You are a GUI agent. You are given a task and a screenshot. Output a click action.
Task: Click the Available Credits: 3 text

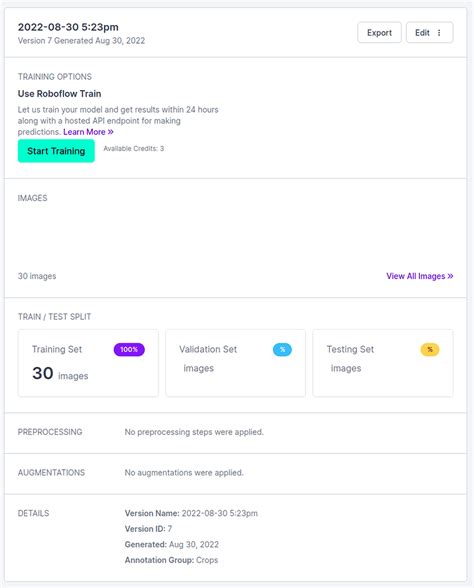(x=134, y=148)
